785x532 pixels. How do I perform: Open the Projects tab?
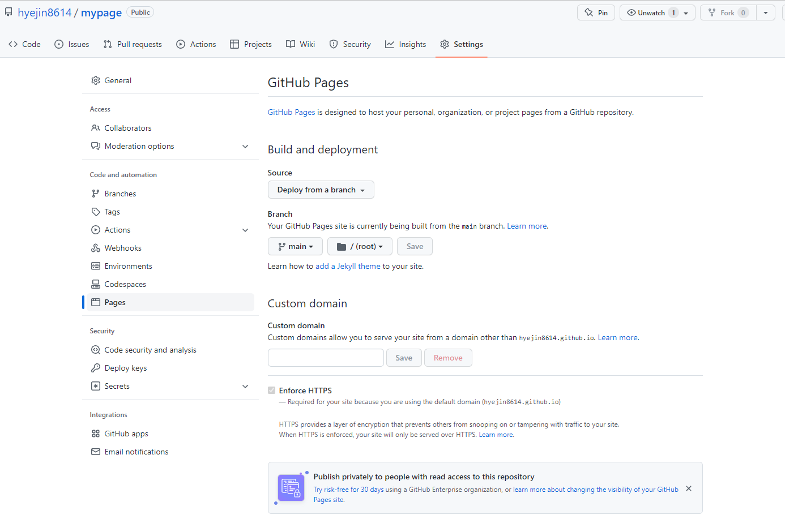click(x=251, y=44)
